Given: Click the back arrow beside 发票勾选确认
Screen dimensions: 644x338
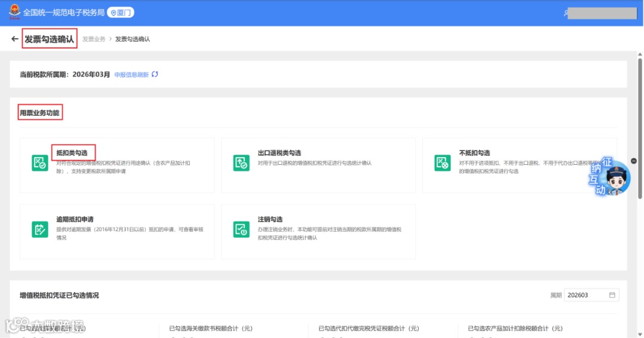Looking at the screenshot, I should coord(15,39).
